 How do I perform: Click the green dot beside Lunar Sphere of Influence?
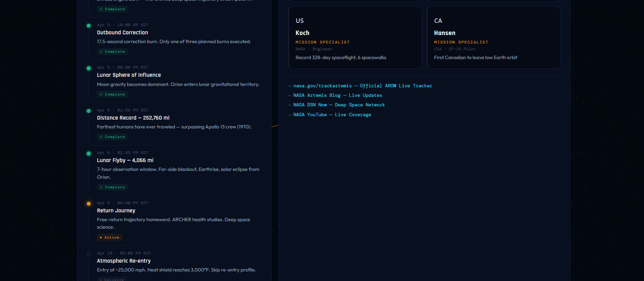[x=88, y=68]
